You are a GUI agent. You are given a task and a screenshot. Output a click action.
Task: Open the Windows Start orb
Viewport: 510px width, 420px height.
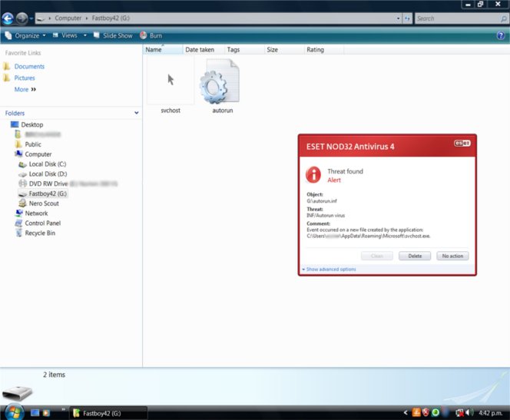point(15,412)
